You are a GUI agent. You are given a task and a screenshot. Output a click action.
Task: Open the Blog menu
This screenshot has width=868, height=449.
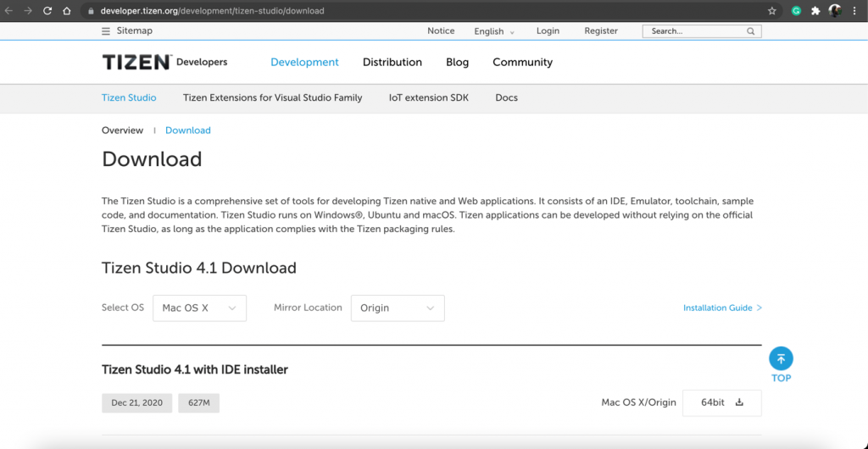click(x=457, y=62)
